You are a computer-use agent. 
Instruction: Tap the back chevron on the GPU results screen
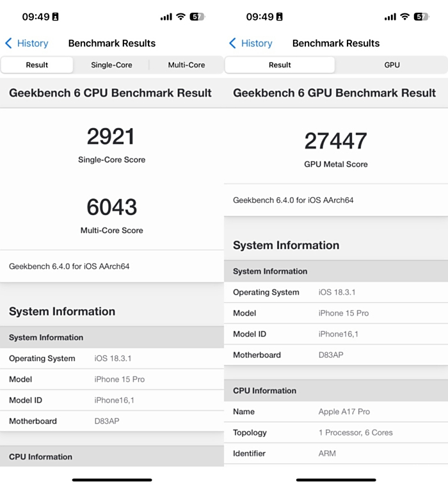pos(233,43)
